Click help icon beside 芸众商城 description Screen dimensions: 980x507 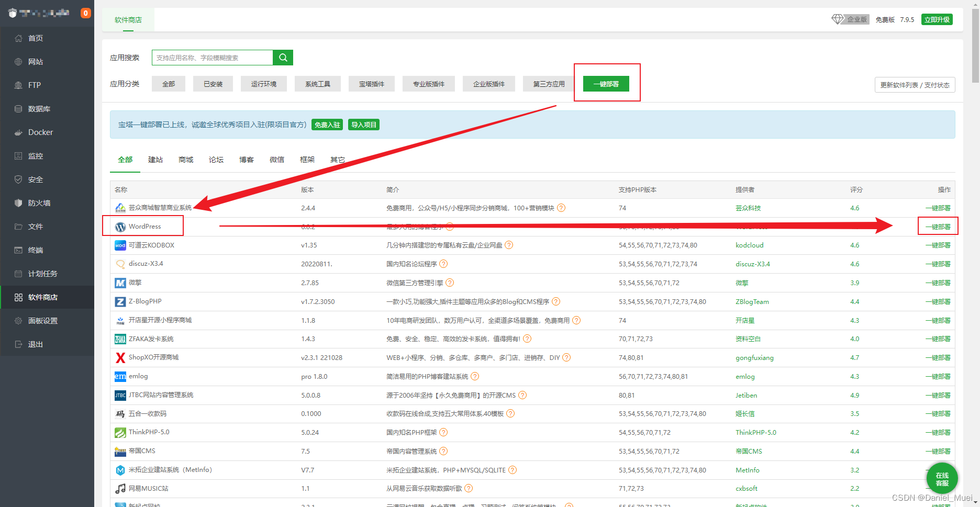(x=561, y=208)
